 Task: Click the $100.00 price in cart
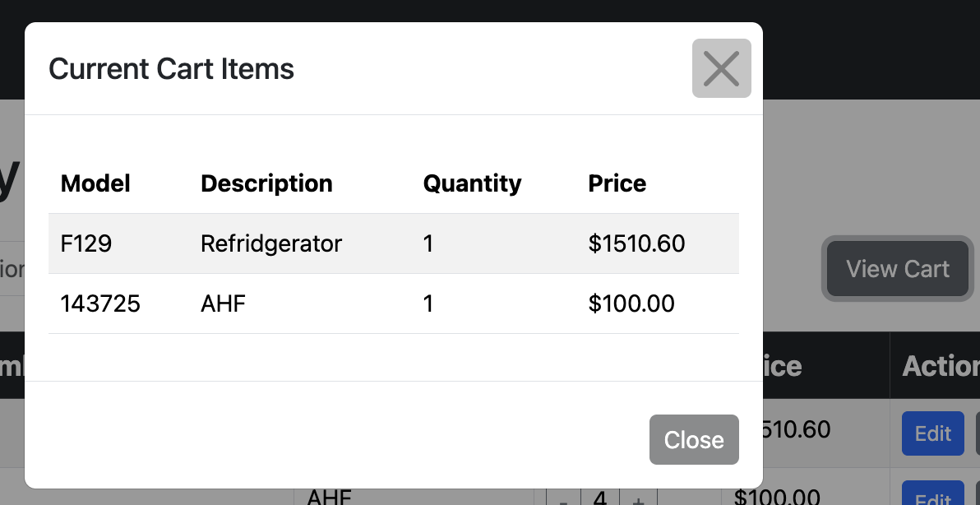point(631,303)
